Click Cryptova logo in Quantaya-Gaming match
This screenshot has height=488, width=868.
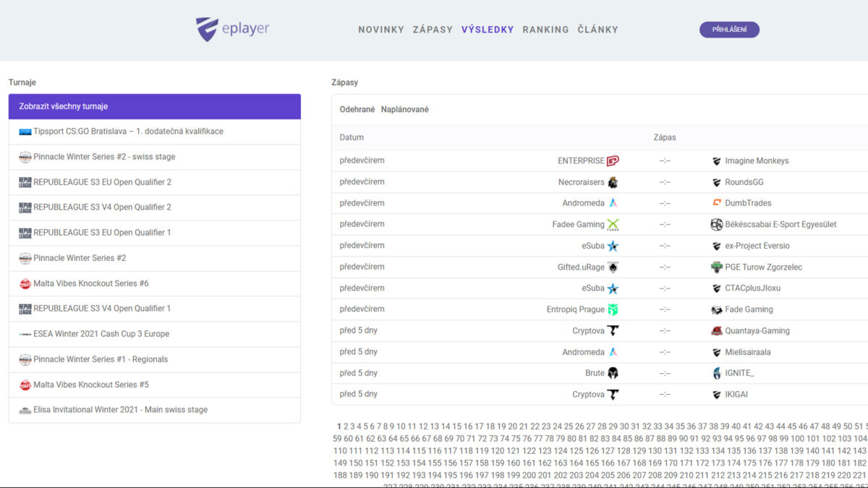[613, 330]
